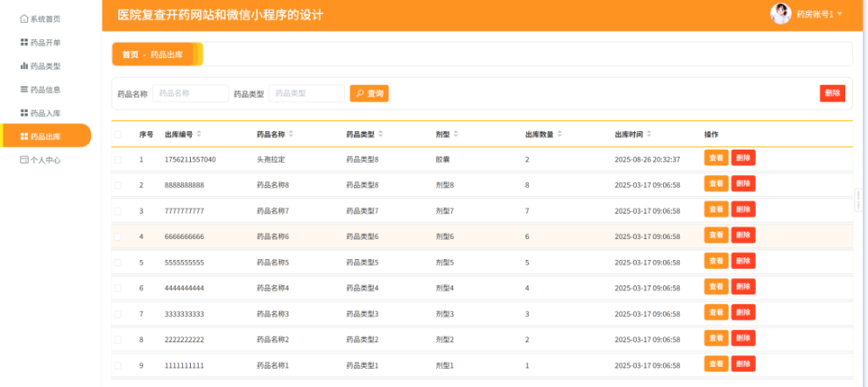Check the row with 2222222222
Image resolution: width=868 pixels, height=387 pixels.
tap(117, 340)
